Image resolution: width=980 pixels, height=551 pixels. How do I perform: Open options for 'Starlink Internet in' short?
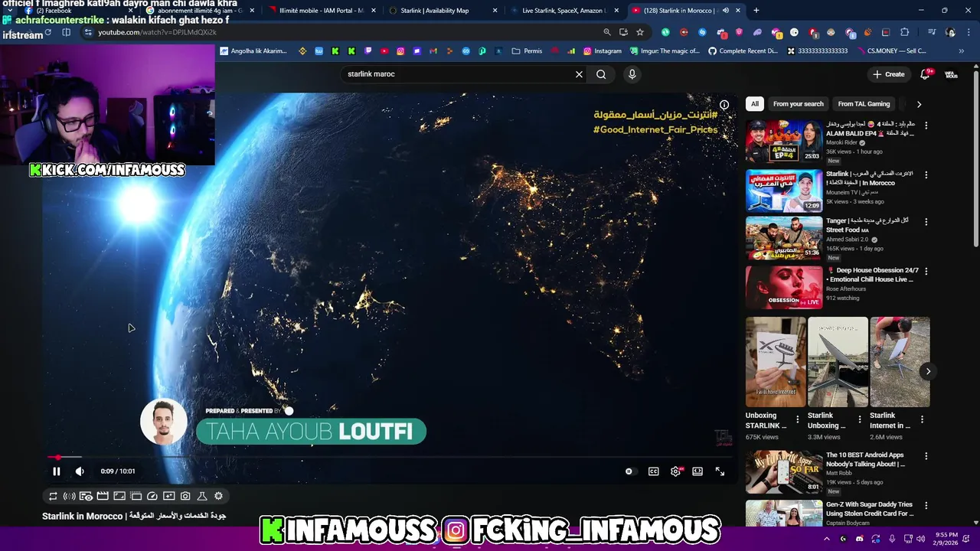pos(922,420)
